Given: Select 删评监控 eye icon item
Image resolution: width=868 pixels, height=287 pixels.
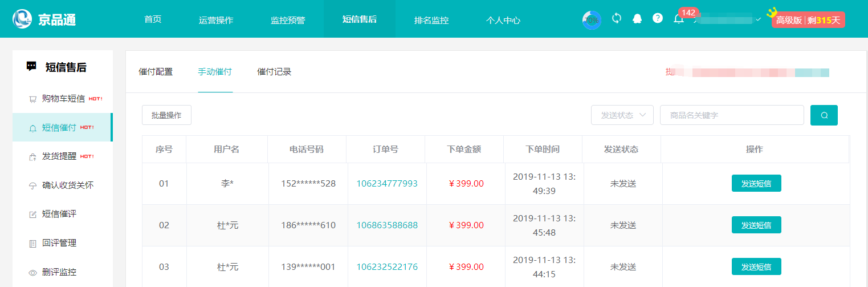Looking at the screenshot, I should (59, 272).
